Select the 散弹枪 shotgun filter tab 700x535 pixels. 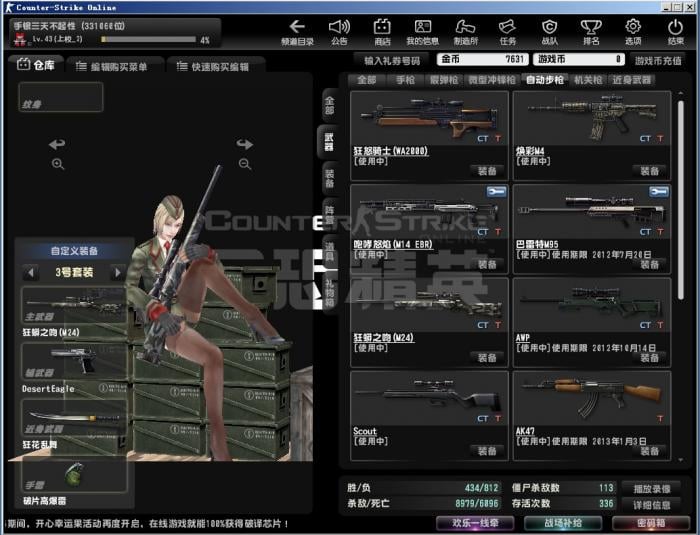[444, 80]
